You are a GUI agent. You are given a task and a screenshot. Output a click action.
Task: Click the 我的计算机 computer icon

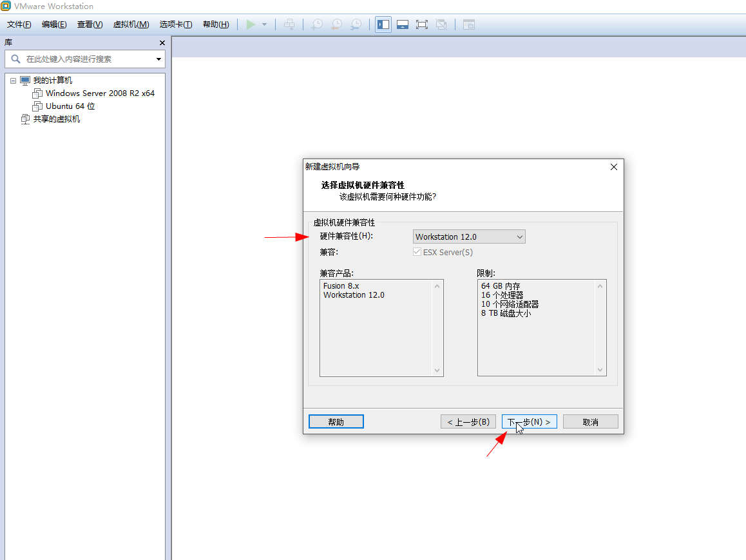[x=25, y=81]
